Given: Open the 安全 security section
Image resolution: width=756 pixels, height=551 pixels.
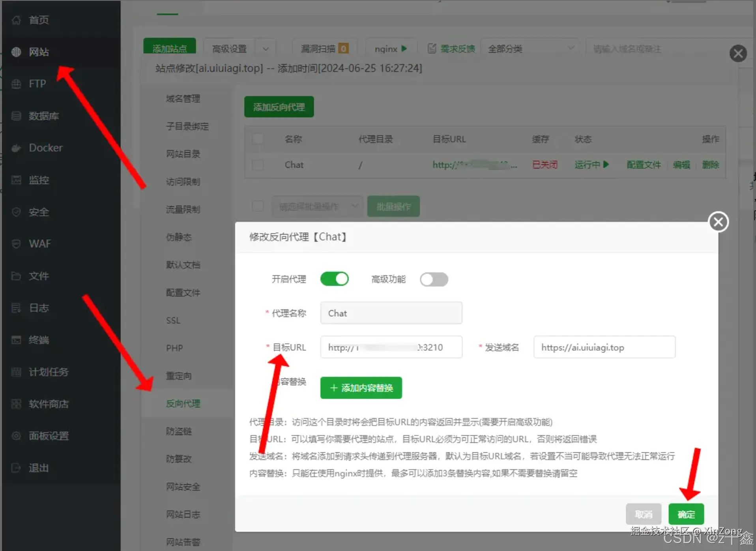Looking at the screenshot, I should (38, 212).
